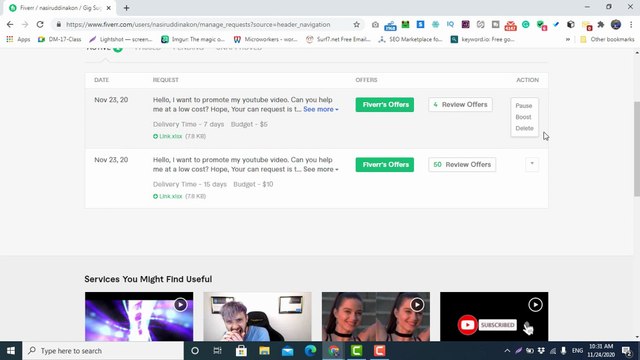The image size is (640, 360).
Task: Launch Microsoft Edge from taskbar
Action: point(311,351)
